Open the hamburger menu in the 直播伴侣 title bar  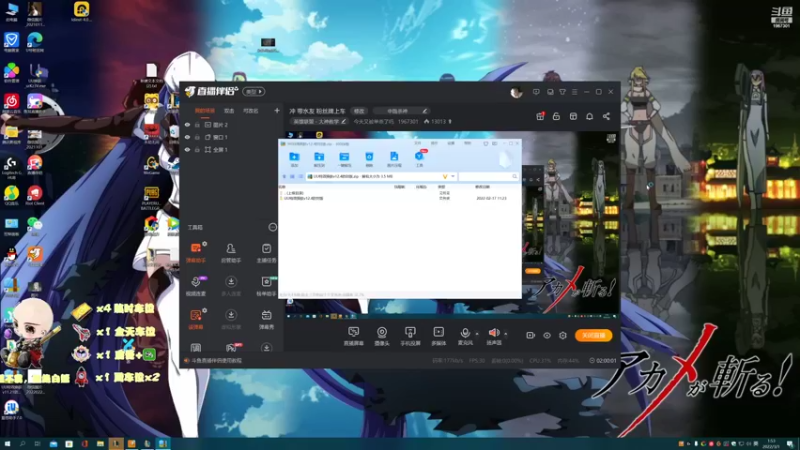coord(574,92)
